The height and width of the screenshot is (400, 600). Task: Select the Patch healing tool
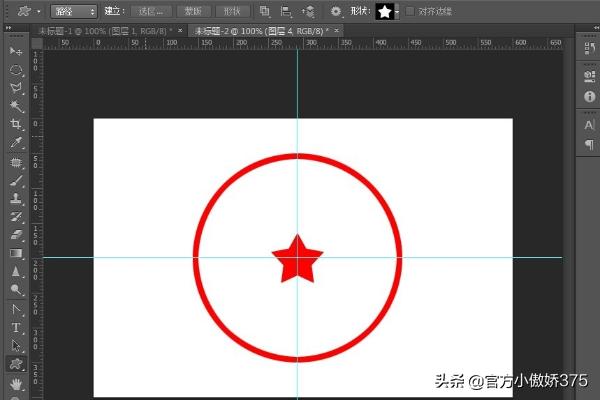pos(16,163)
